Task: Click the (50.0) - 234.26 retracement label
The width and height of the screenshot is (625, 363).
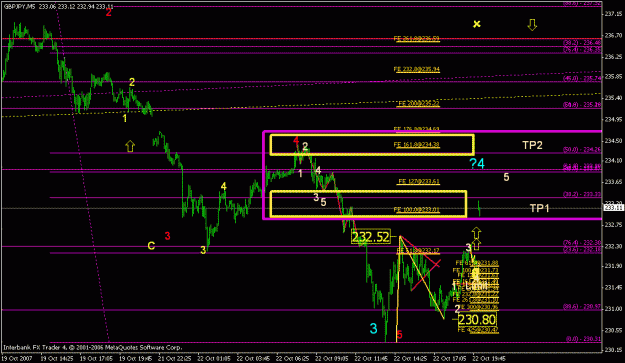Action: [x=582, y=150]
